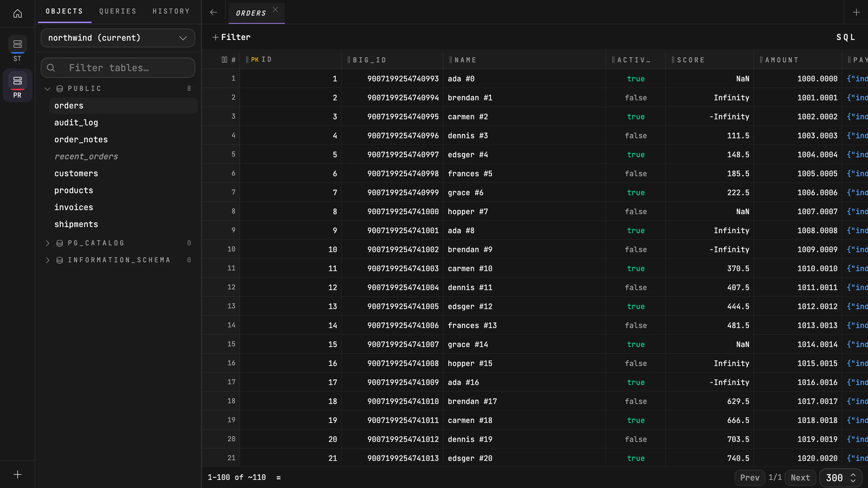868x488 pixels.
Task: Click the name cell 'hopper #7'
Action: [x=525, y=211]
